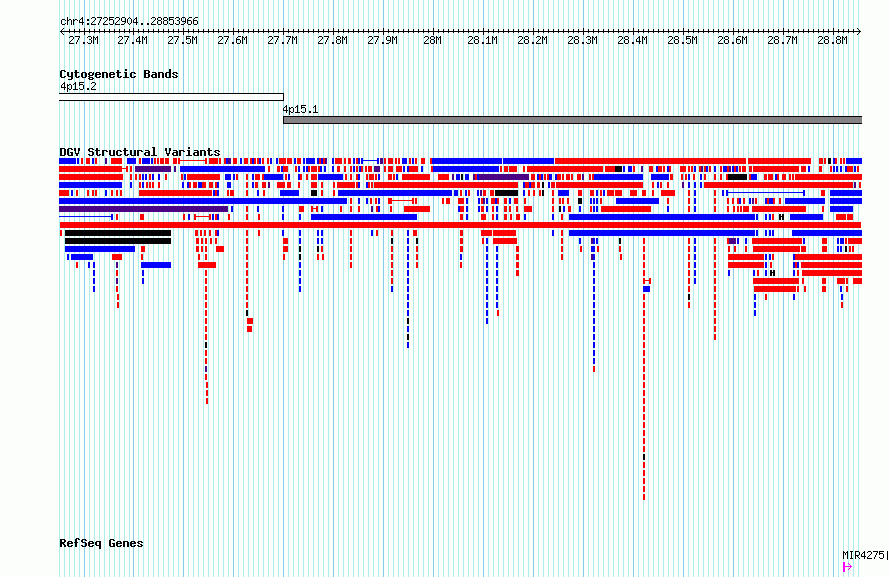Click the 28M ruler tick label
Image resolution: width=890 pixels, height=577 pixels.
coord(432,40)
